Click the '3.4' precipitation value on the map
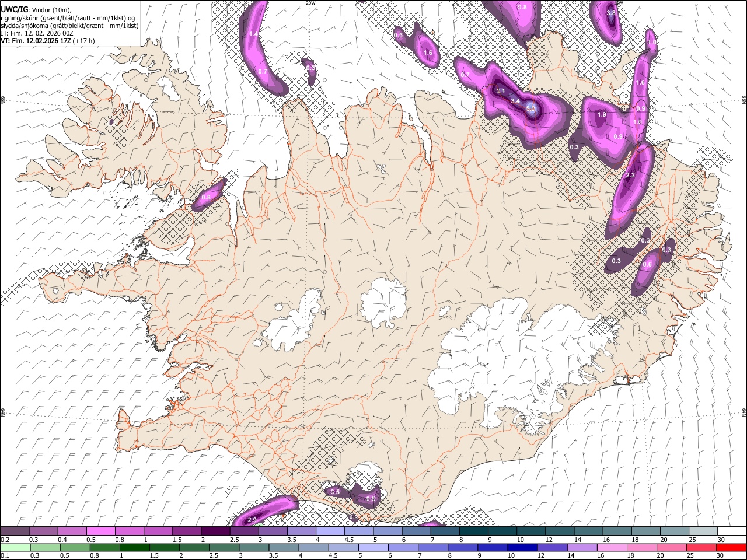This screenshot has width=747, height=560. pyautogui.click(x=515, y=101)
